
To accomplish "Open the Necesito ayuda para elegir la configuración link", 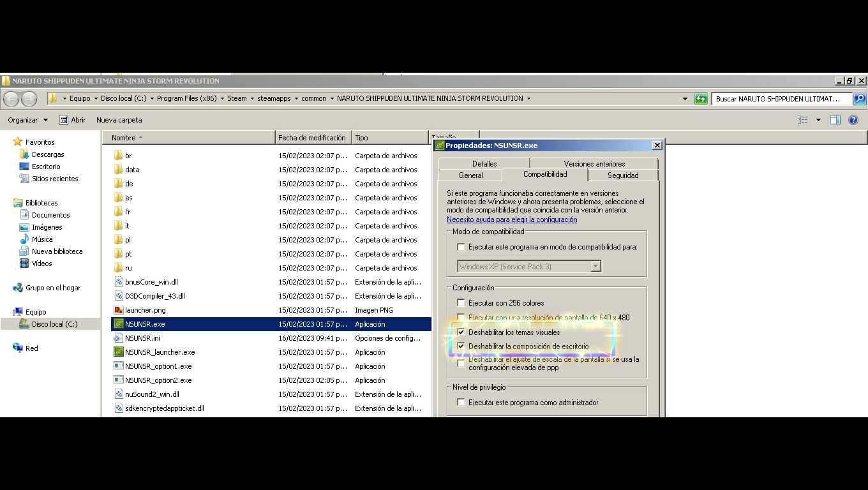I will (512, 219).
